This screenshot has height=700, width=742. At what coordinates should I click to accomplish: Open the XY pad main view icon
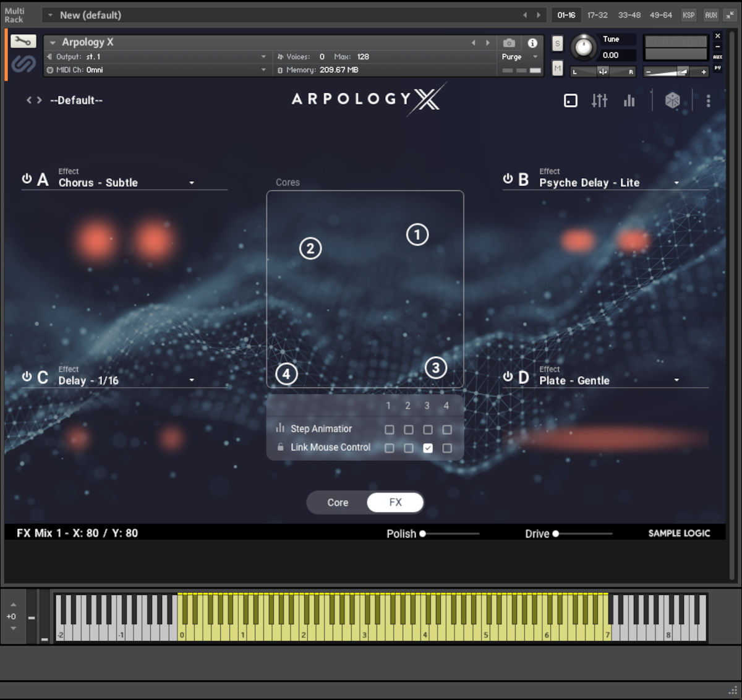[571, 100]
